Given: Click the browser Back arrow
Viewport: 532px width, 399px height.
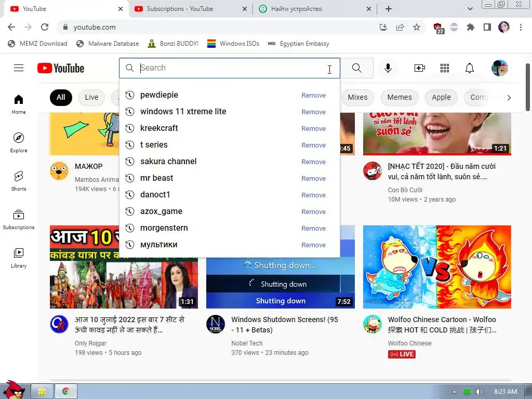Looking at the screenshot, I should pos(11,27).
